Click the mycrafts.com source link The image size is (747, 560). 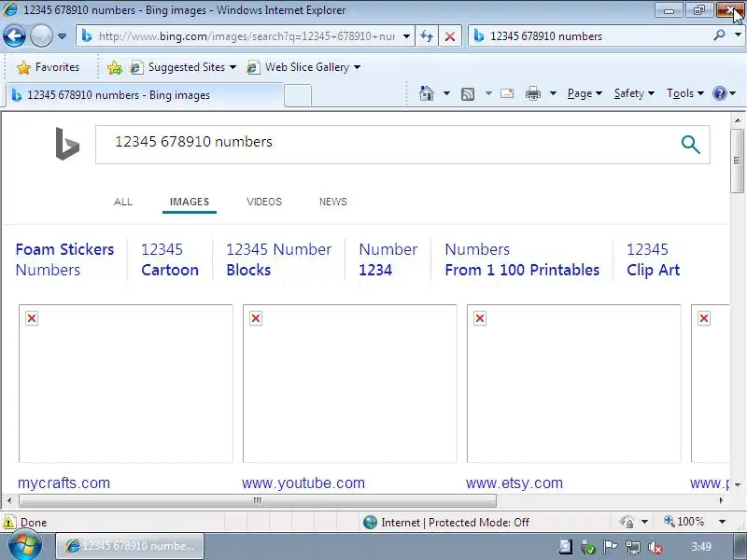click(63, 483)
